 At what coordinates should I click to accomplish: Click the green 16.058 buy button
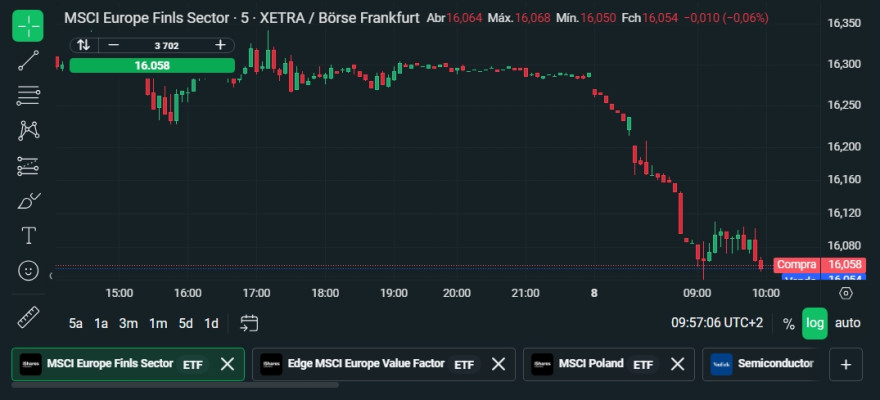coord(152,66)
